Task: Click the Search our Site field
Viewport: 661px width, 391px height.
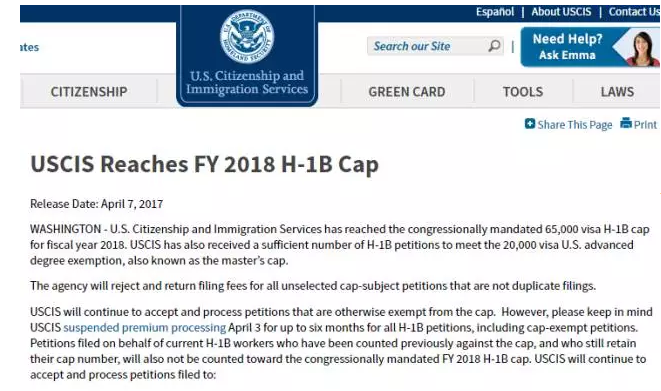Action: (435, 46)
